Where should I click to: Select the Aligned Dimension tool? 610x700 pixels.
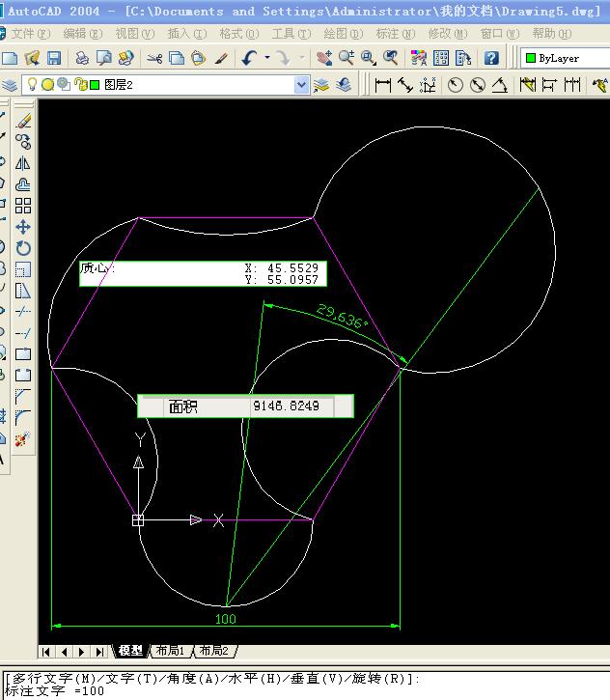click(404, 85)
